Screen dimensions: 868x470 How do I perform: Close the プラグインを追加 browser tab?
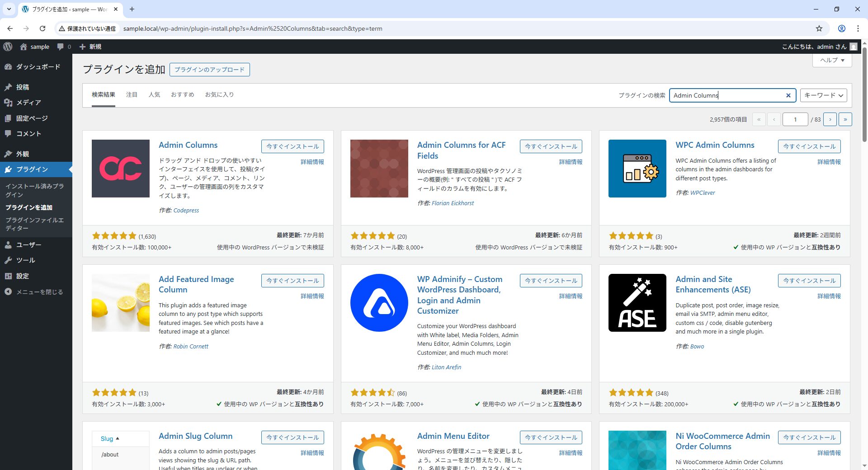pos(116,9)
